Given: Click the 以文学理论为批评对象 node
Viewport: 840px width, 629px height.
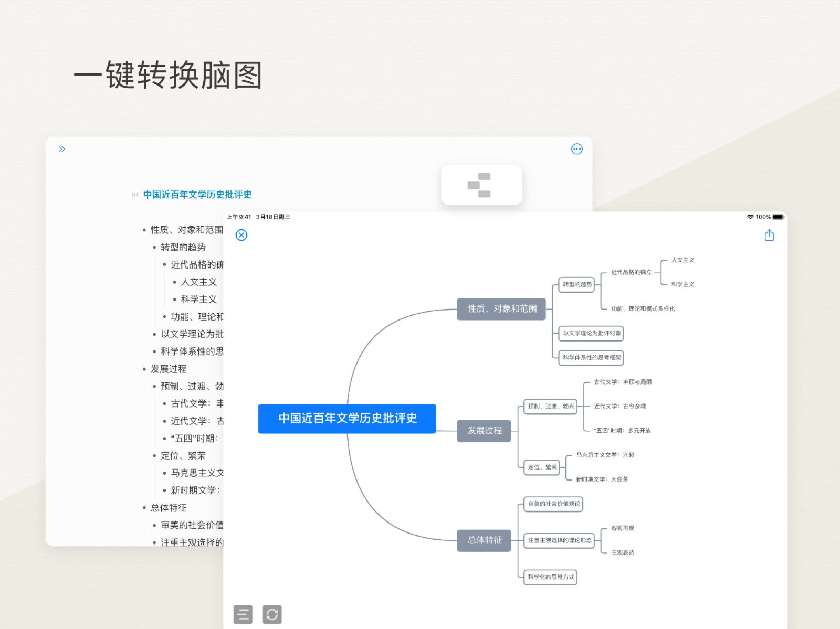Looking at the screenshot, I should (x=591, y=333).
